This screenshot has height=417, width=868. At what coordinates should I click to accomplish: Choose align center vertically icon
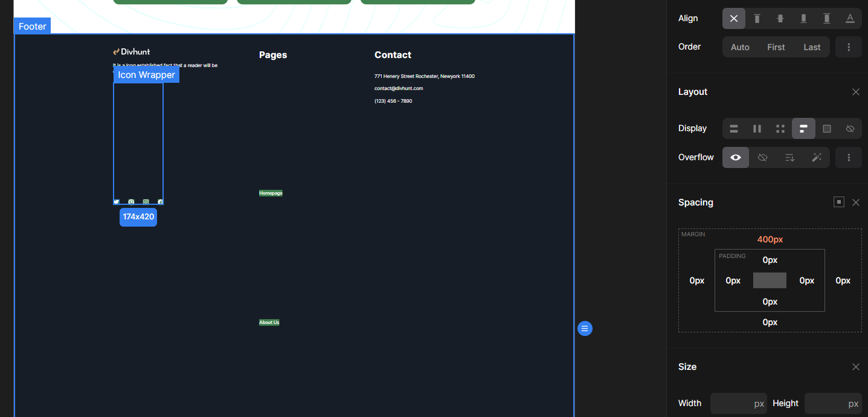point(780,18)
